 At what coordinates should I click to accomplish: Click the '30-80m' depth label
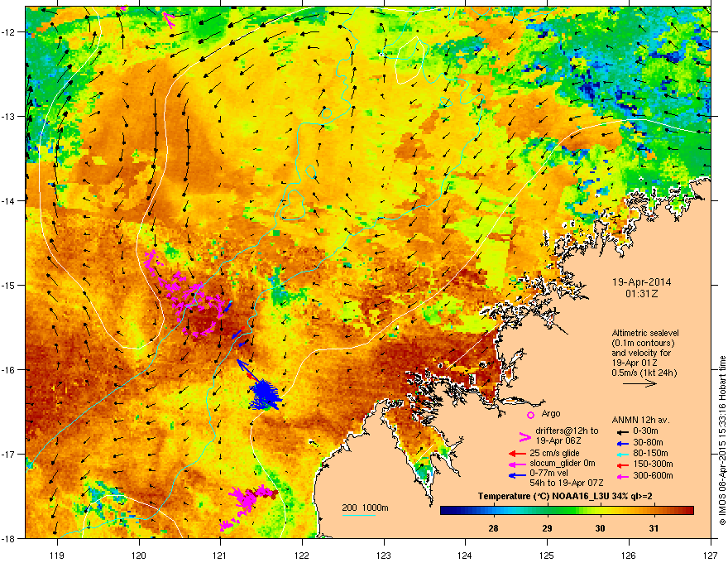(648, 443)
